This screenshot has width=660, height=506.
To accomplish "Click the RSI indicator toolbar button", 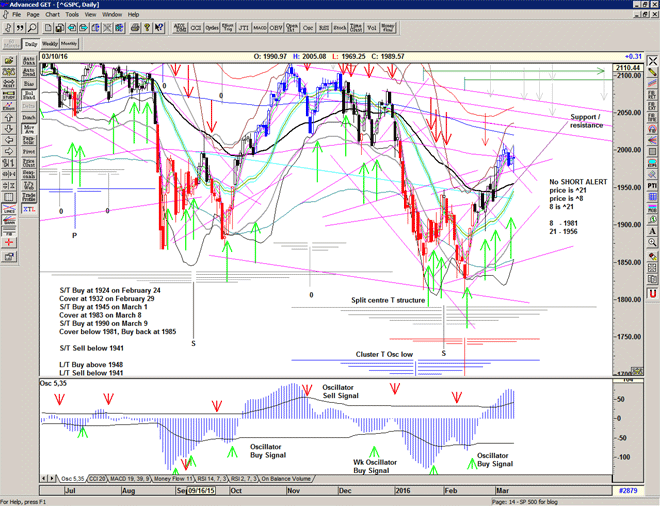I will coord(325,27).
